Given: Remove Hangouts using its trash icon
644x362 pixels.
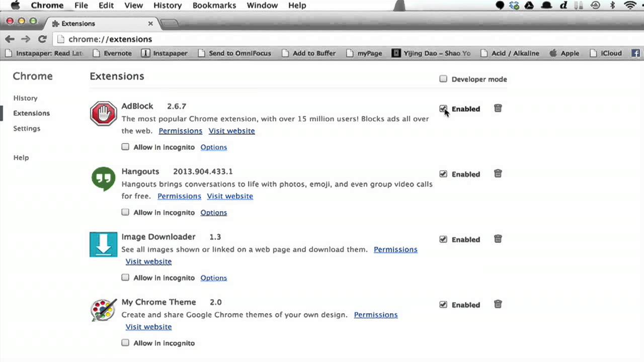Looking at the screenshot, I should pyautogui.click(x=498, y=173).
